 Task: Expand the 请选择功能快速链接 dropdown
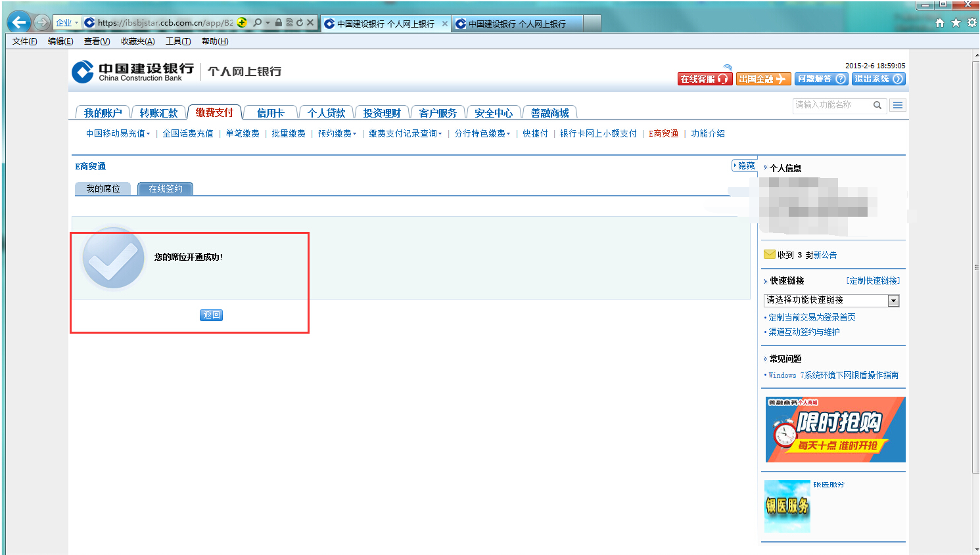tap(893, 301)
